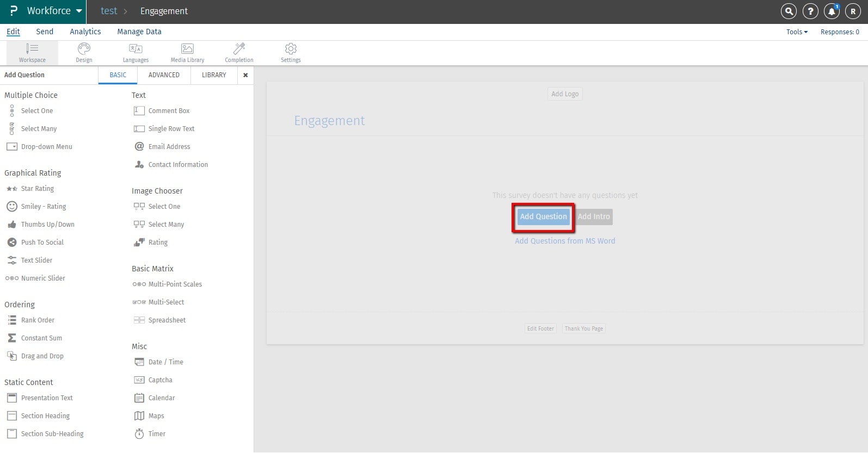Add a Comment Box question
868x453 pixels.
click(162, 111)
